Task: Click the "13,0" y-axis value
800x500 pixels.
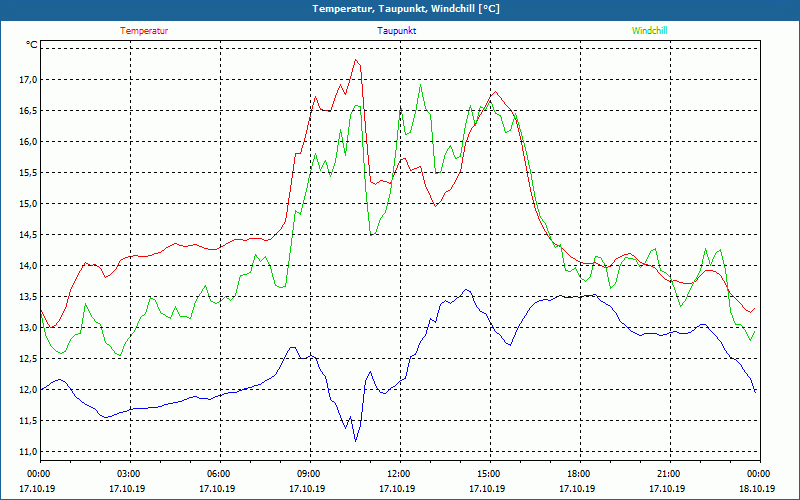Action: point(28,328)
